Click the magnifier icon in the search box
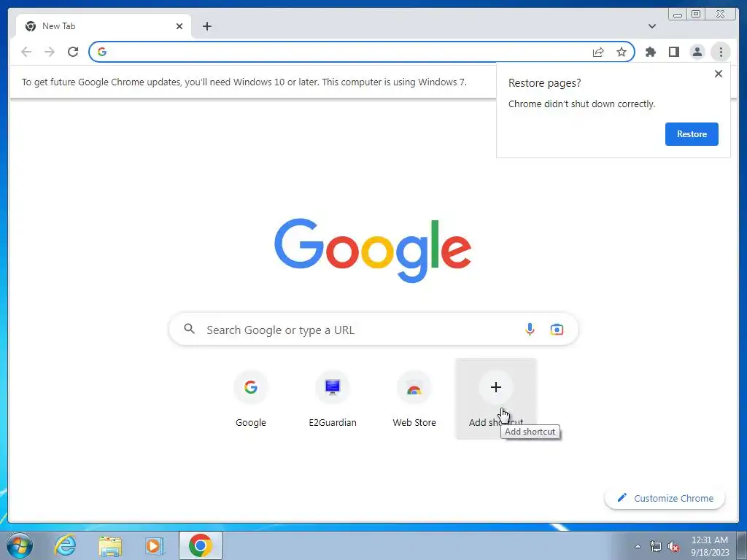This screenshot has width=747, height=560. tap(190, 329)
